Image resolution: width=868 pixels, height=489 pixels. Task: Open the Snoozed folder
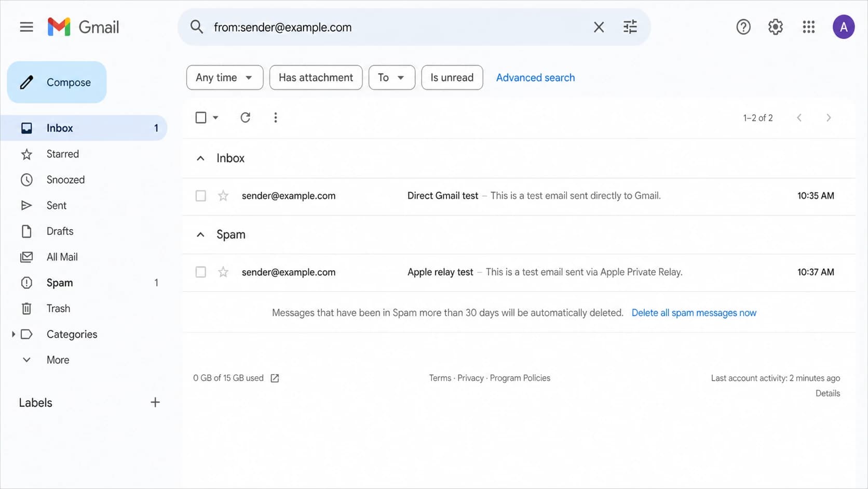coord(65,180)
